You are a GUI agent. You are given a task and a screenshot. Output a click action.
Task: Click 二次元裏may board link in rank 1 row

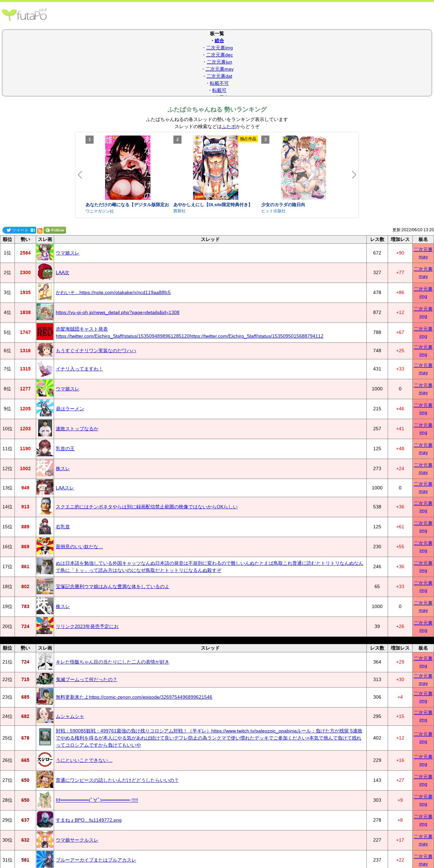[x=423, y=253]
